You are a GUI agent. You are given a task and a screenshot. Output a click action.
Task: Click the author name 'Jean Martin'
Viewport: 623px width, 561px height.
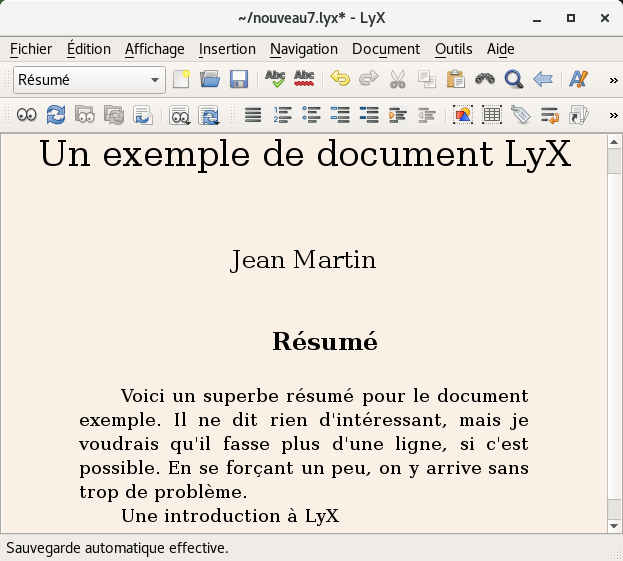pyautogui.click(x=303, y=260)
